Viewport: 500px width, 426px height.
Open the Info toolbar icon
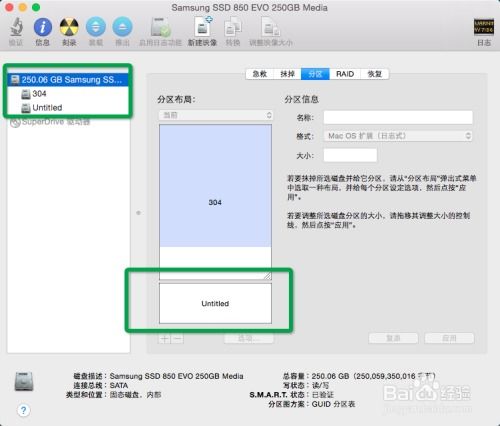[x=43, y=27]
